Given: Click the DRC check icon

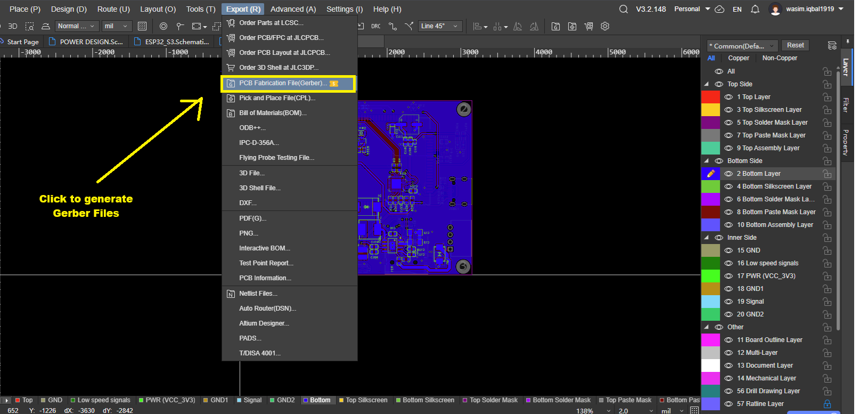Looking at the screenshot, I should pyautogui.click(x=376, y=26).
